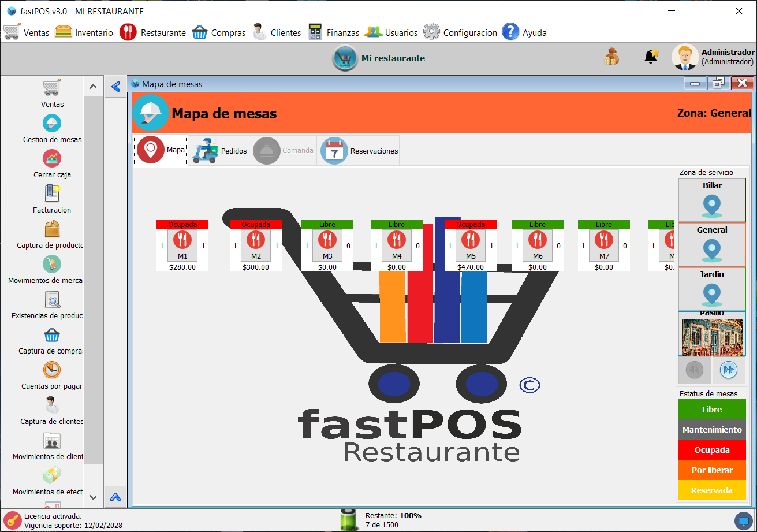
Task: Open the chat support bubble at bottom right
Action: tap(743, 520)
